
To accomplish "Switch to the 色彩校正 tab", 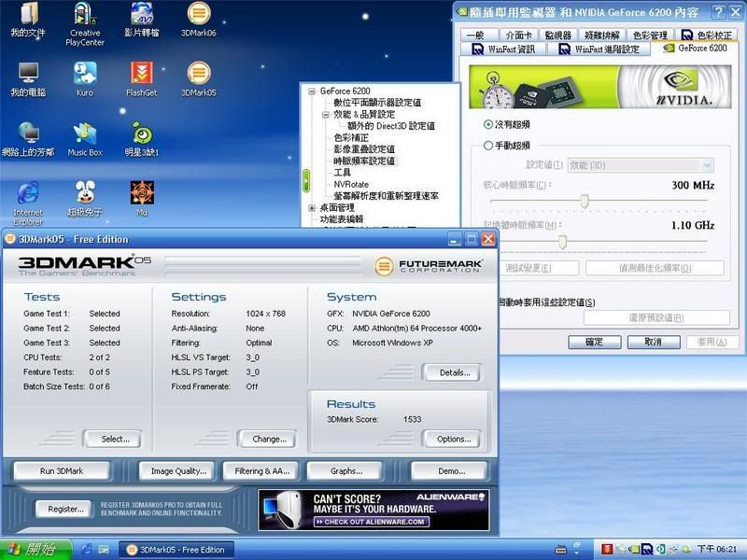I will click(707, 35).
